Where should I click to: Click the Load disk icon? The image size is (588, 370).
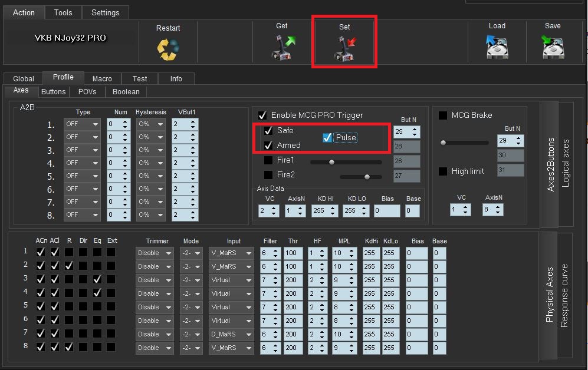[x=497, y=47]
